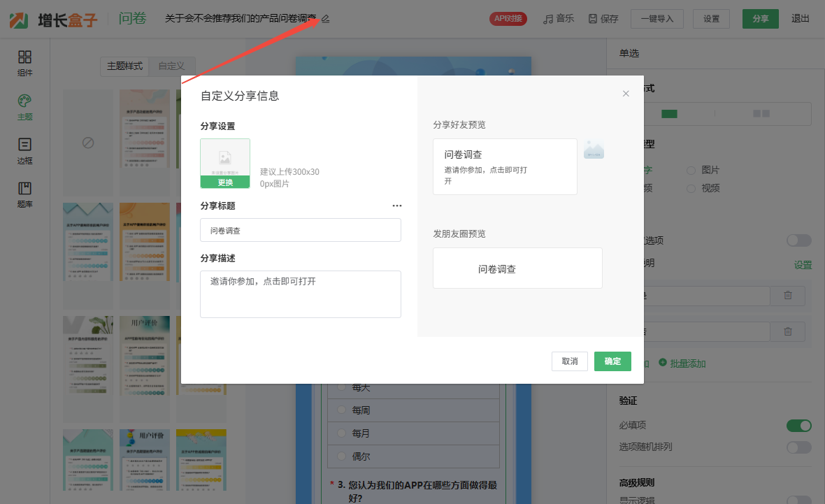
Task: Toggle the 必填项 required switch
Action: coord(798,426)
